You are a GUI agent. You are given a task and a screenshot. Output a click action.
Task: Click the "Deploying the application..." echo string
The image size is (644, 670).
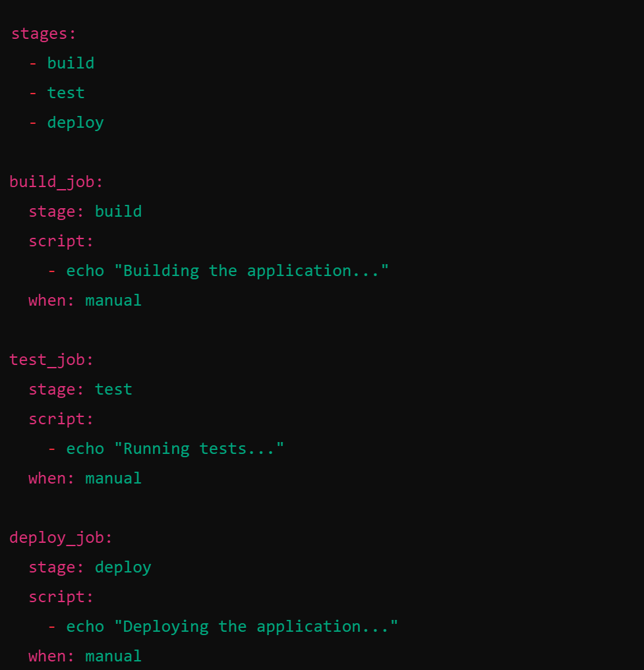[x=256, y=627]
